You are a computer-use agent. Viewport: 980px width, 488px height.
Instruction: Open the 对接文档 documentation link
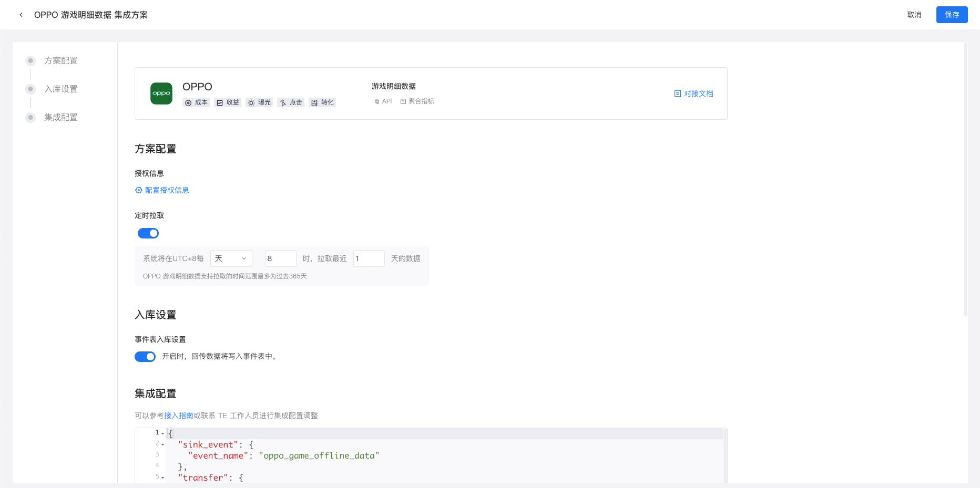693,94
